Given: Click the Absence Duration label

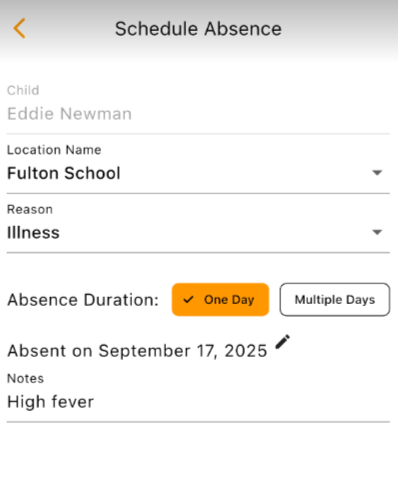Looking at the screenshot, I should (83, 300).
